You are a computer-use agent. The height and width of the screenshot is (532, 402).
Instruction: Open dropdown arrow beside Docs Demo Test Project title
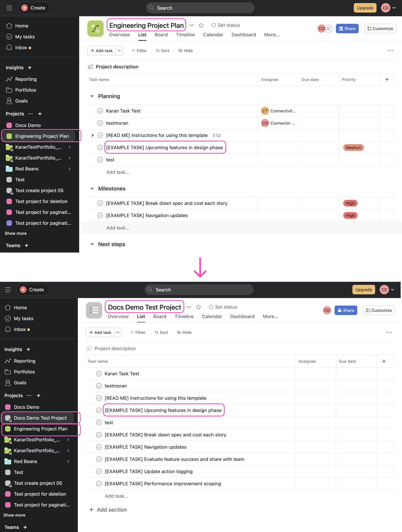pos(189,307)
